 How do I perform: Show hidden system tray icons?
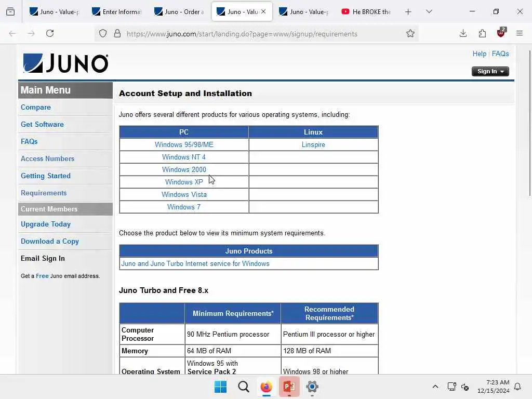435,387
